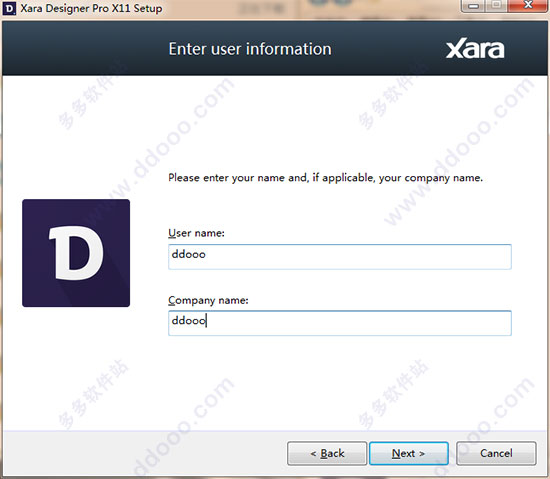Viewport: 550px width, 479px height.
Task: Click the 'Please enter your name' instruction text
Action: point(325,178)
